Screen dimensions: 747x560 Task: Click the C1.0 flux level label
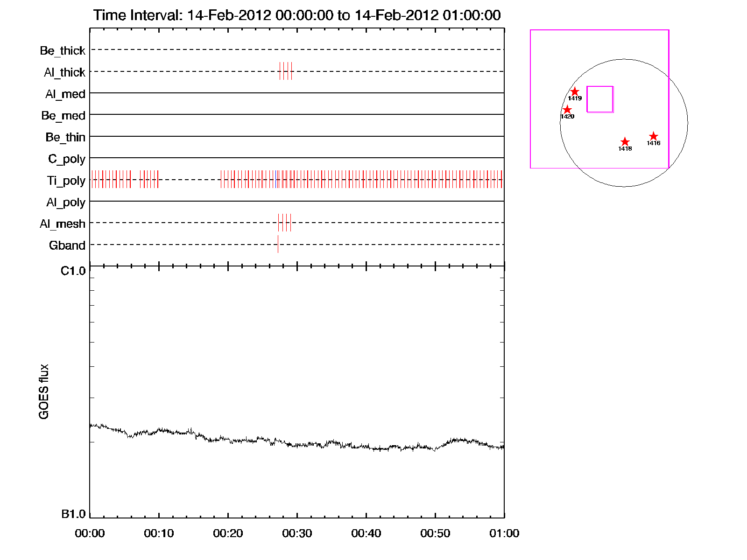pyautogui.click(x=73, y=271)
